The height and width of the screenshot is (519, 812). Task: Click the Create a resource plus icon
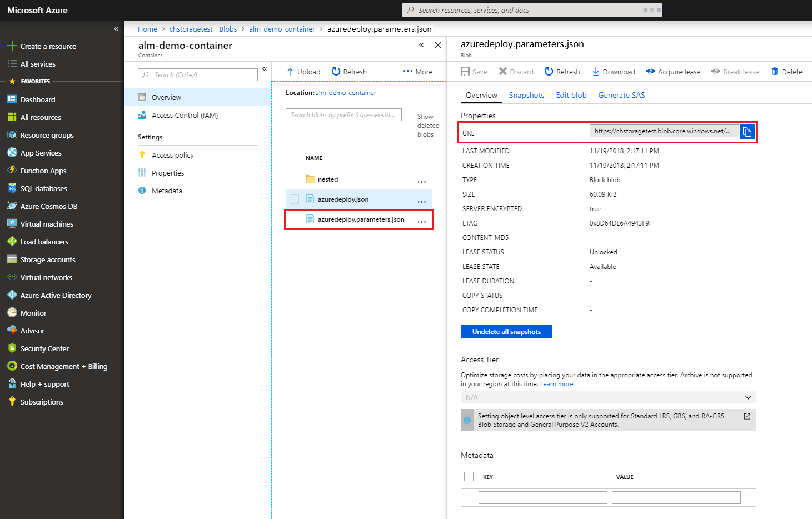pos(12,46)
